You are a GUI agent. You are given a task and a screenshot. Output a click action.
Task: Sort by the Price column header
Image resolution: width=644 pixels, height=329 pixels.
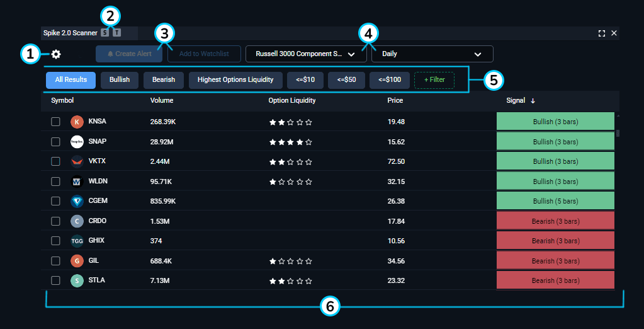395,100
